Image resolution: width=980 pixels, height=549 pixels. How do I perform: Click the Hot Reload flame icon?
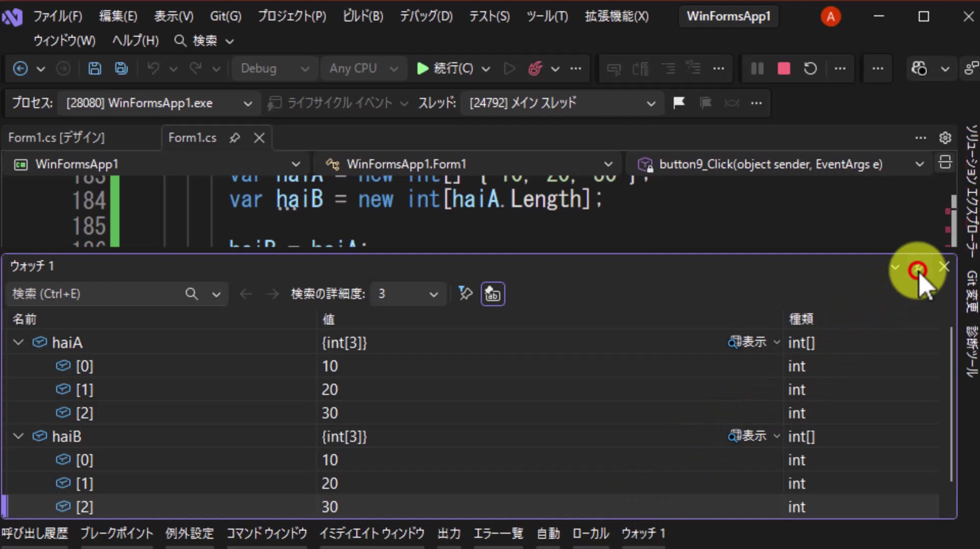535,68
